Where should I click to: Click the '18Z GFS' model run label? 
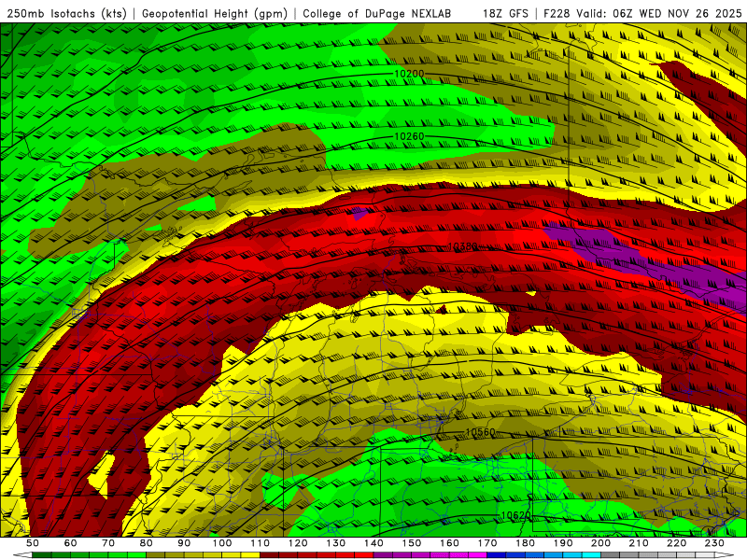[x=505, y=14]
